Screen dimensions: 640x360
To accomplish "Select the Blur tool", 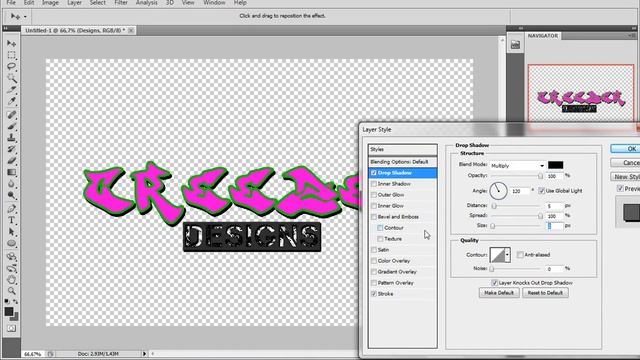I will 11,184.
